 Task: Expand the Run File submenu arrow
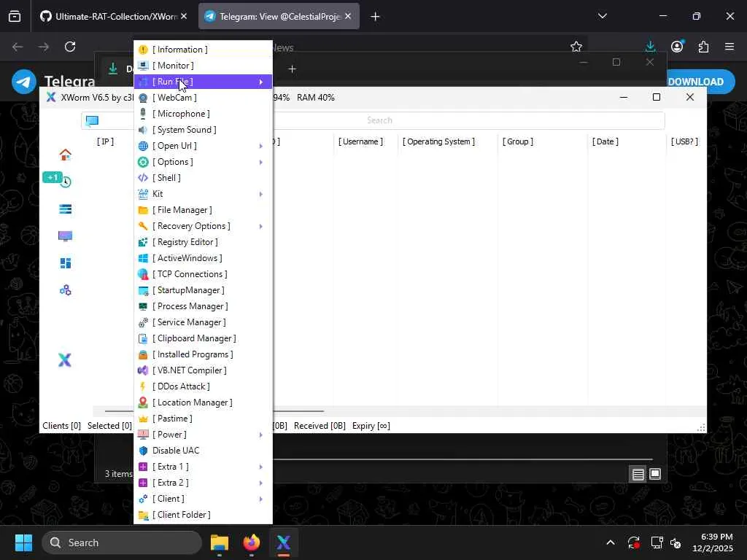261,82
